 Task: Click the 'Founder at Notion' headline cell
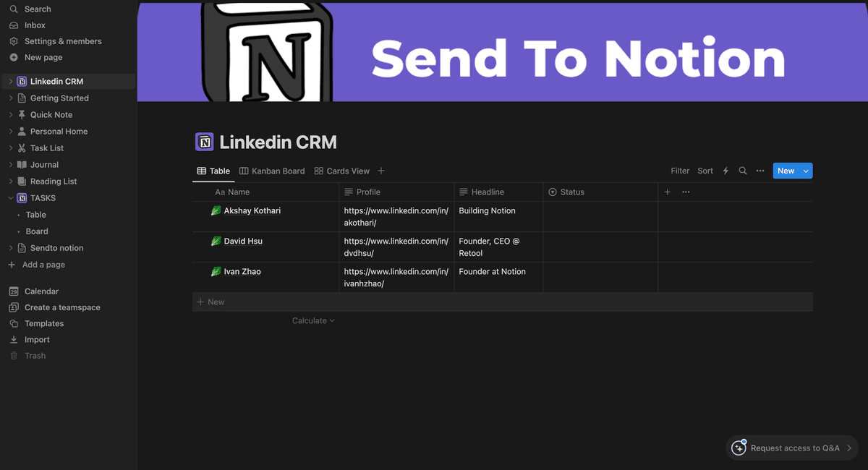[498, 278]
